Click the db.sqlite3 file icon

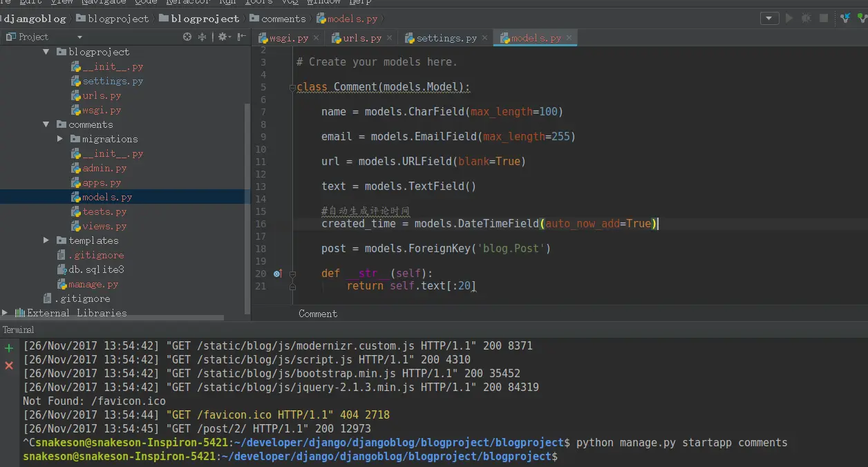(62, 269)
